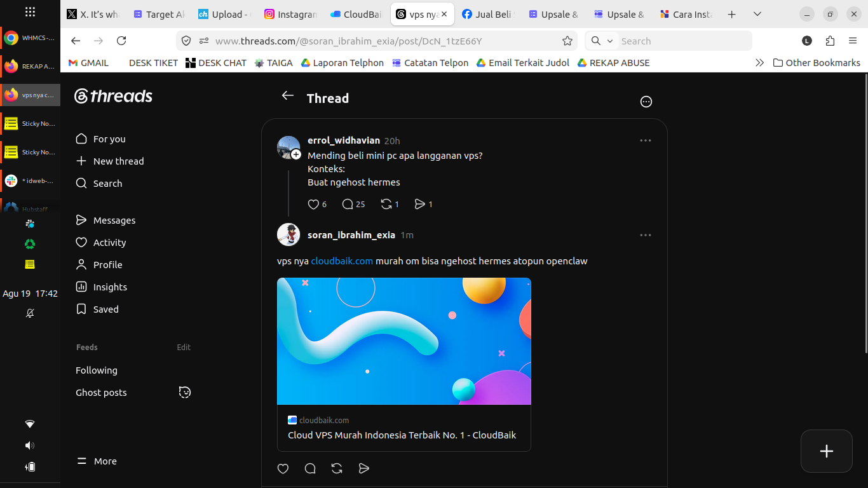Image resolution: width=868 pixels, height=488 pixels.
Task: Open the OS app grid launcher
Action: (30, 11)
